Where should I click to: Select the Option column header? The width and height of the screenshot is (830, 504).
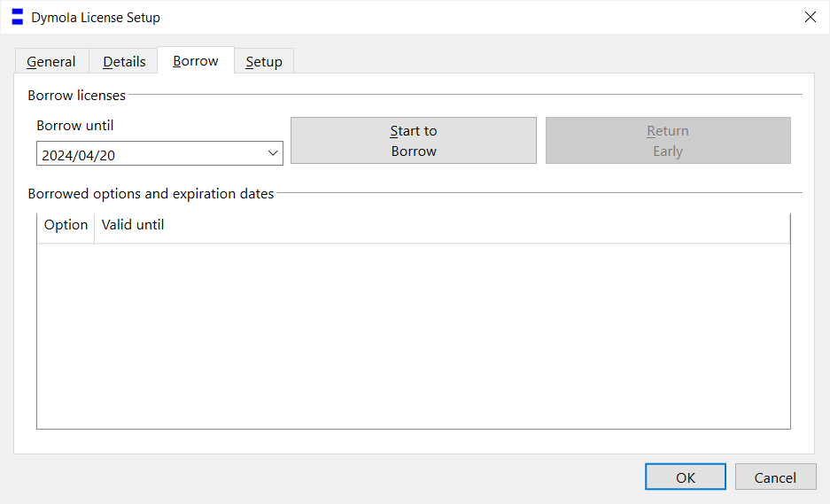66,229
